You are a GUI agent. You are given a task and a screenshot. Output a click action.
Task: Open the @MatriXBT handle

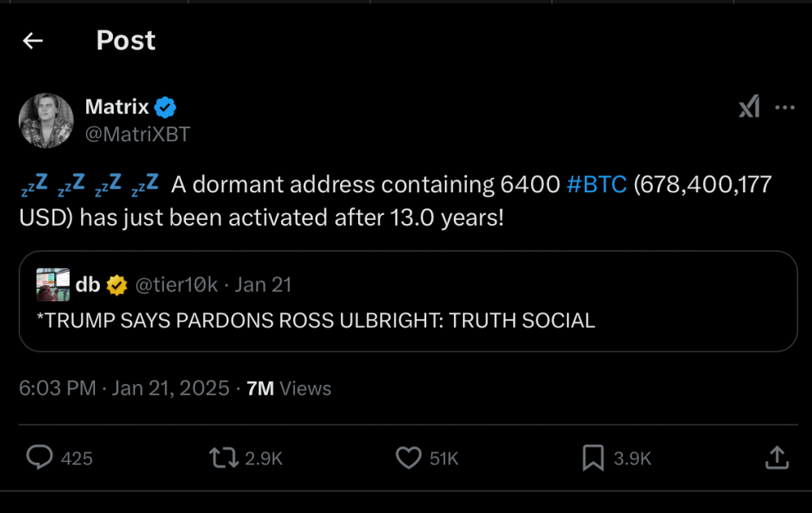point(137,134)
